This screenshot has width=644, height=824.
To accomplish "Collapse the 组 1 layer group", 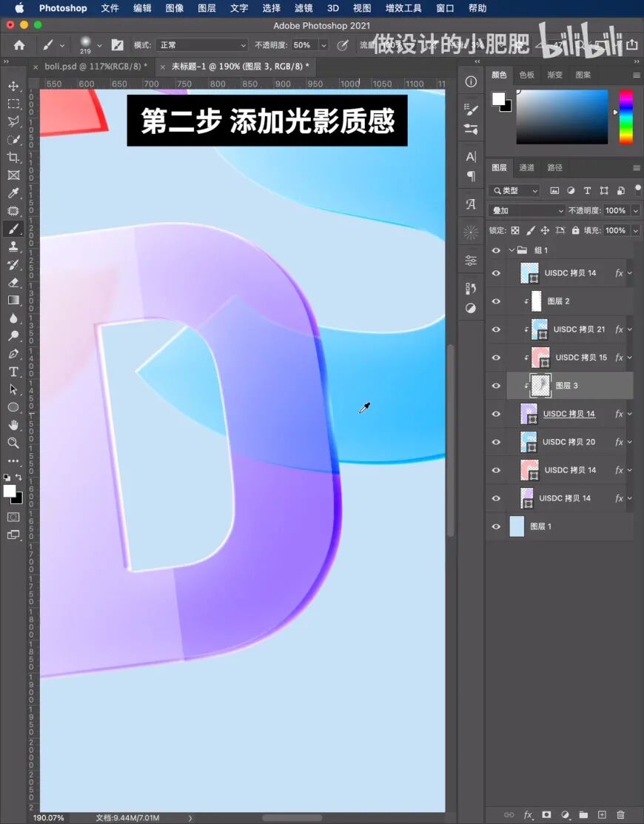I will (511, 250).
